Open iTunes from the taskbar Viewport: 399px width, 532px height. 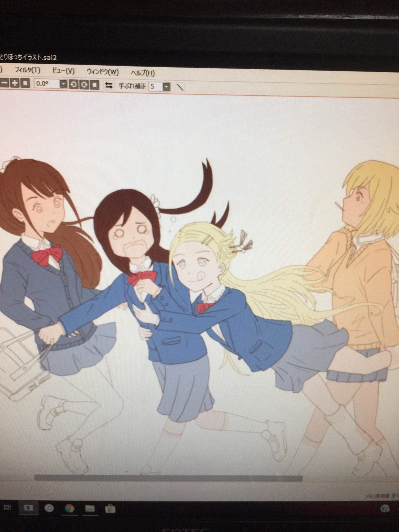tap(49, 508)
